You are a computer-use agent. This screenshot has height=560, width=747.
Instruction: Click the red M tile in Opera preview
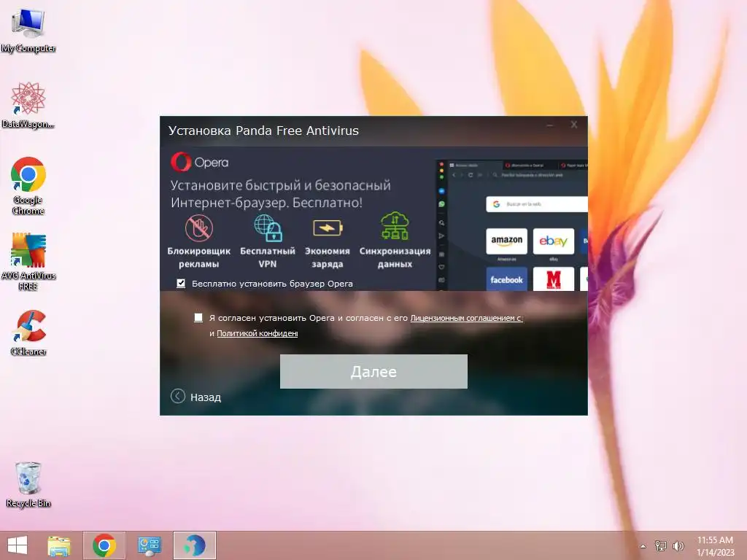[x=553, y=279]
